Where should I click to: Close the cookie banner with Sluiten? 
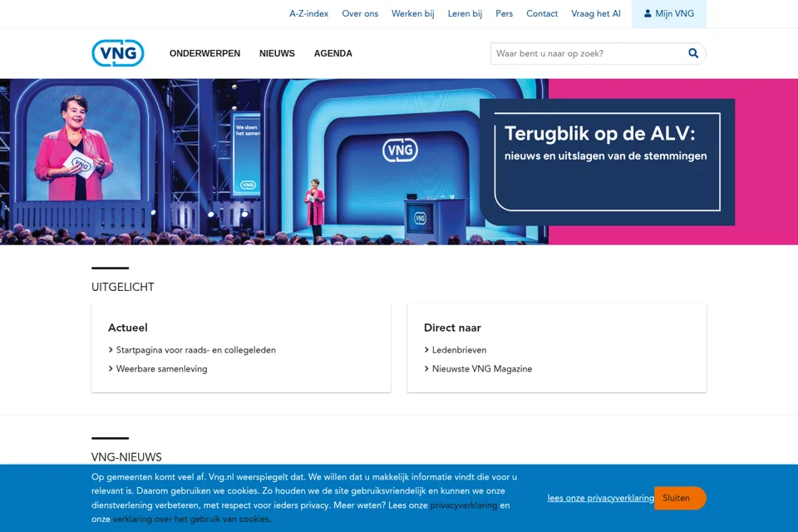(680, 499)
